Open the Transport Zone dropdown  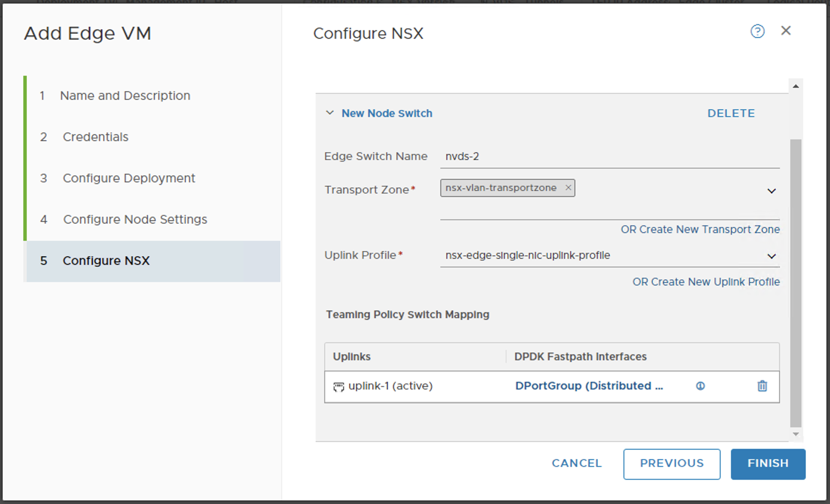tap(772, 191)
